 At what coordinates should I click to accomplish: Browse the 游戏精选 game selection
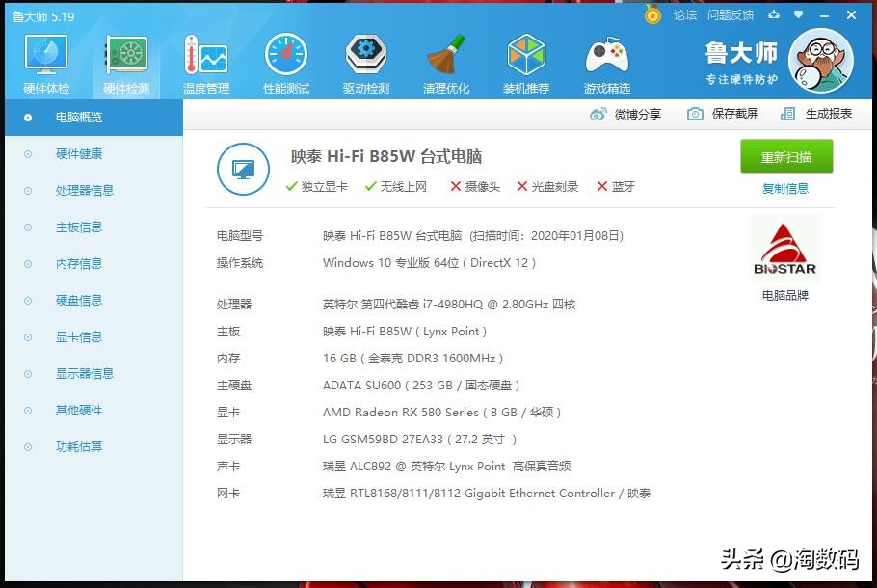coord(605,63)
